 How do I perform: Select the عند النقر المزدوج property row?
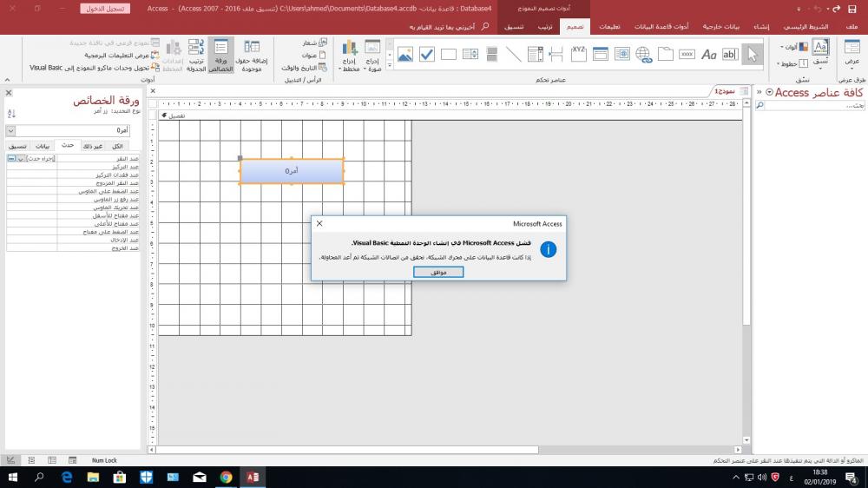[73, 183]
